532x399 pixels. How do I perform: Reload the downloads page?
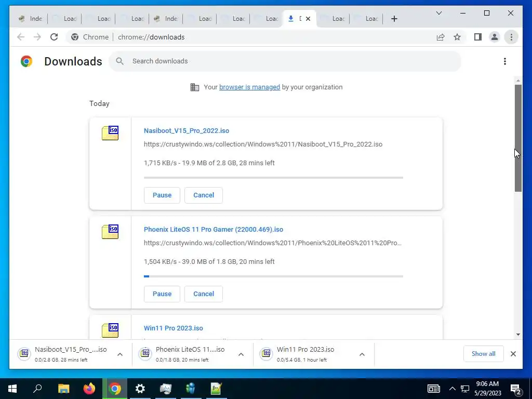click(x=54, y=37)
